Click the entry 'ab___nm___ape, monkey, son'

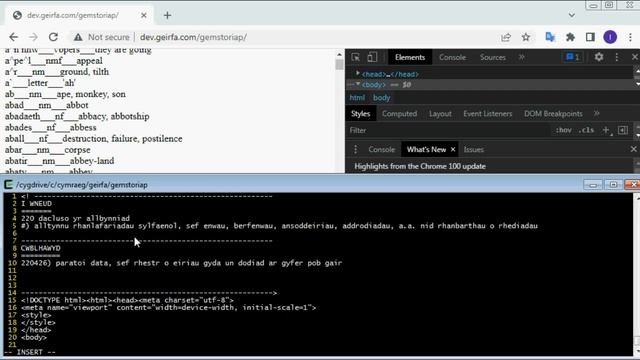65,94
